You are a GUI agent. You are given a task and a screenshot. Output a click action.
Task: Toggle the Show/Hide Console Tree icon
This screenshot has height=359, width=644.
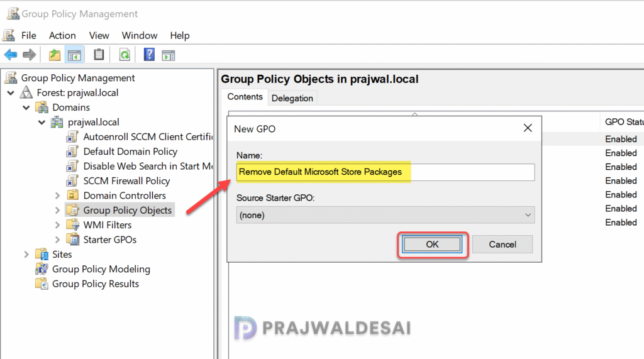point(74,55)
